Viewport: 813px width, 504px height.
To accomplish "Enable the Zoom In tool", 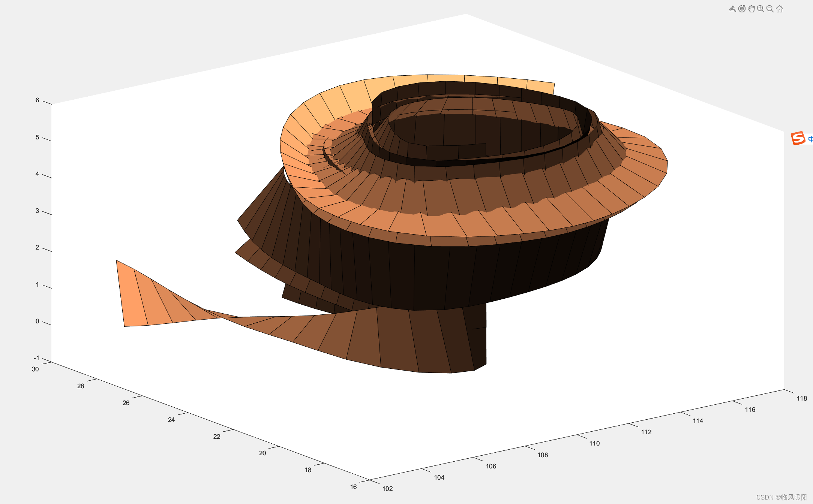I will point(760,9).
